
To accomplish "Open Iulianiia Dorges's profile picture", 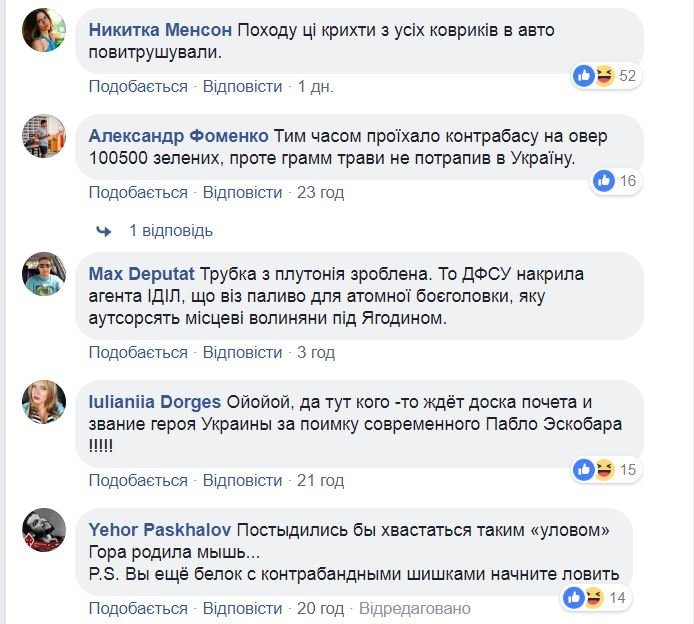I will [x=44, y=403].
